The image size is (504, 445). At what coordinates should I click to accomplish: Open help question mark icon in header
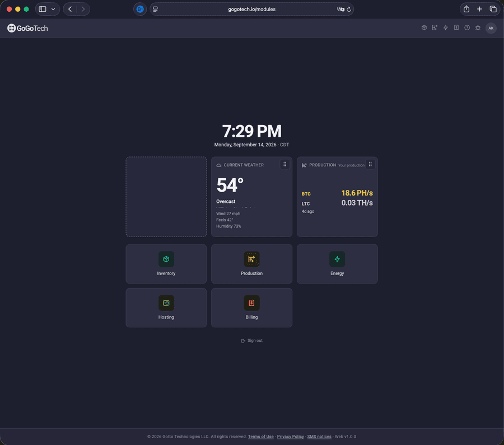467,27
